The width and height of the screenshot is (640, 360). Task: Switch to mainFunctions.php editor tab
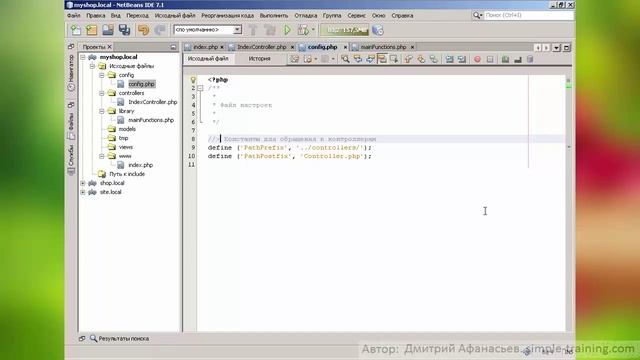point(383,47)
